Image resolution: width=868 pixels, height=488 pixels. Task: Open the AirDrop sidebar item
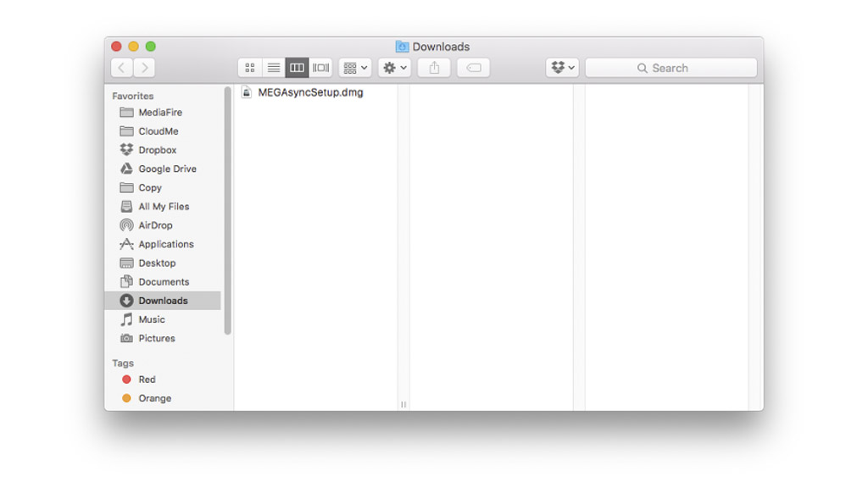tap(154, 225)
